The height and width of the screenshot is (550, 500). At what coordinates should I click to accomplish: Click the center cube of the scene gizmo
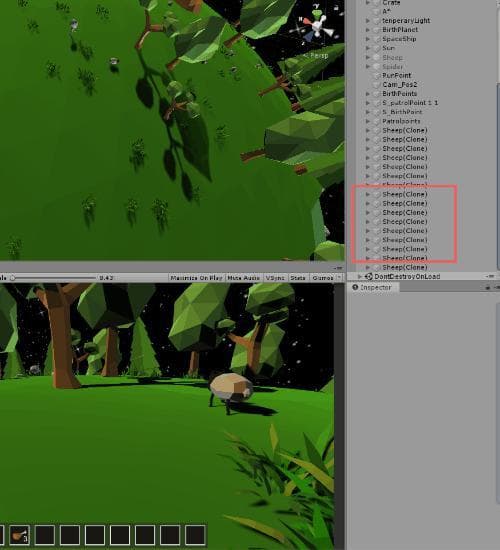pos(318,26)
